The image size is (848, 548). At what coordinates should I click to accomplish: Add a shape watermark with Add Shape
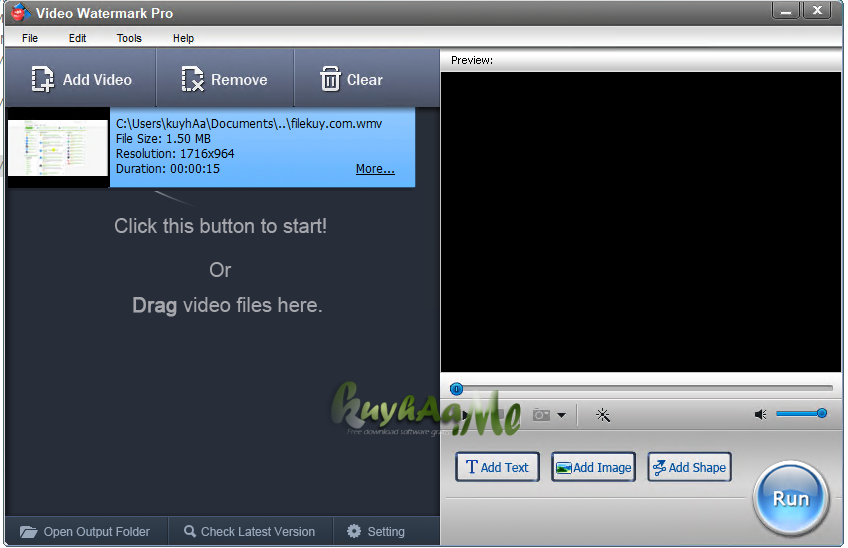point(690,467)
